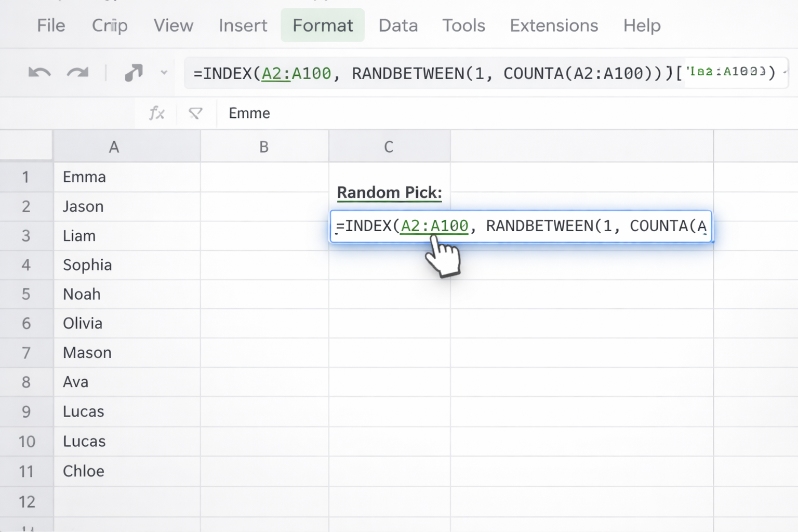Select row 4 header

pos(26,265)
